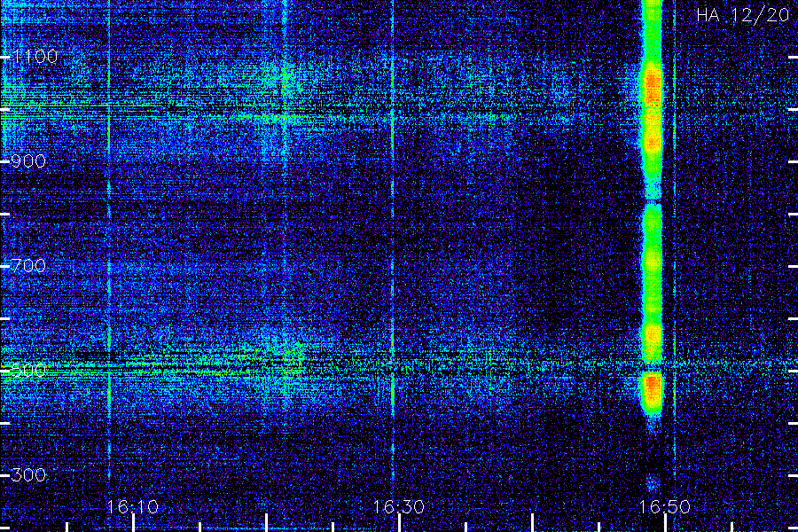Click the 16:10 time axis label
The width and height of the screenshot is (798, 532).
132,506
